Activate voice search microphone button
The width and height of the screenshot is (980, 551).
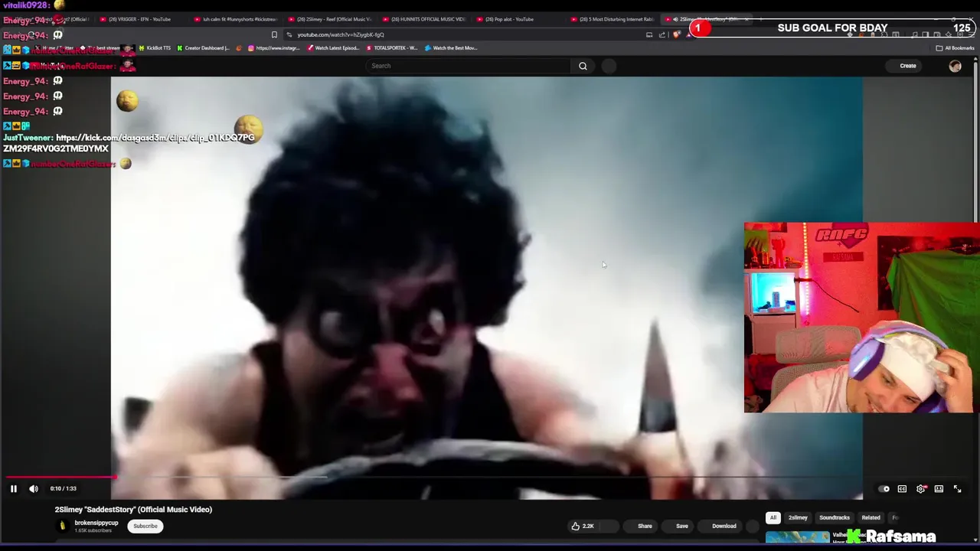[609, 66]
